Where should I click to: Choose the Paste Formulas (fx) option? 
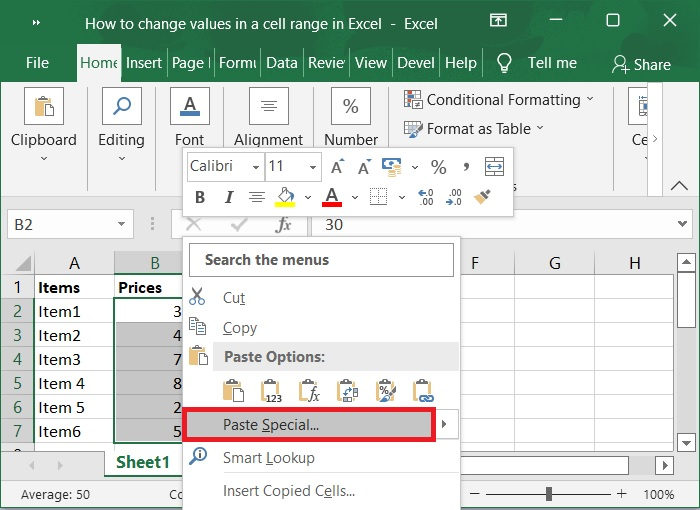pyautogui.click(x=309, y=391)
